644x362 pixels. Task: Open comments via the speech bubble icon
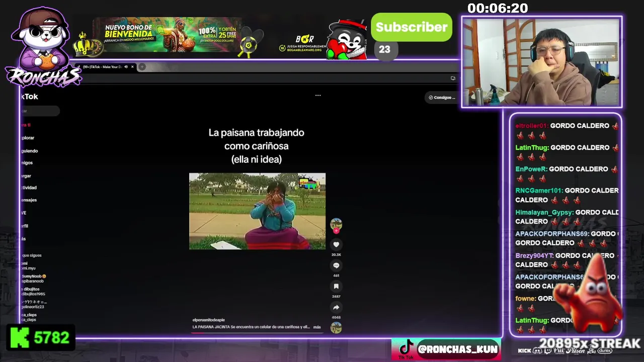(x=336, y=265)
